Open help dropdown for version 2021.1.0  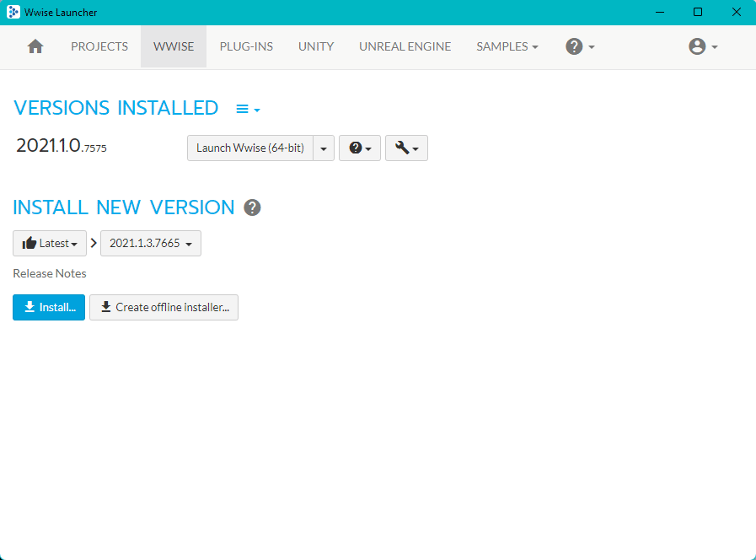point(360,148)
